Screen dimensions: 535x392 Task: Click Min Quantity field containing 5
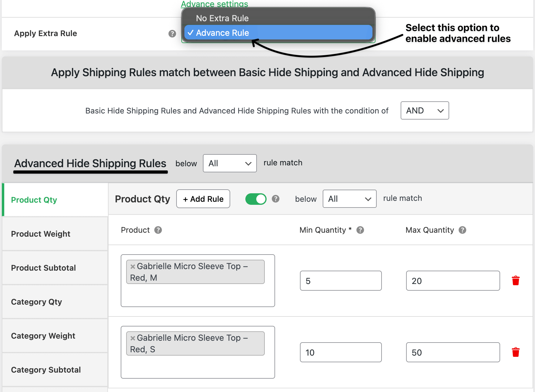pyautogui.click(x=341, y=281)
